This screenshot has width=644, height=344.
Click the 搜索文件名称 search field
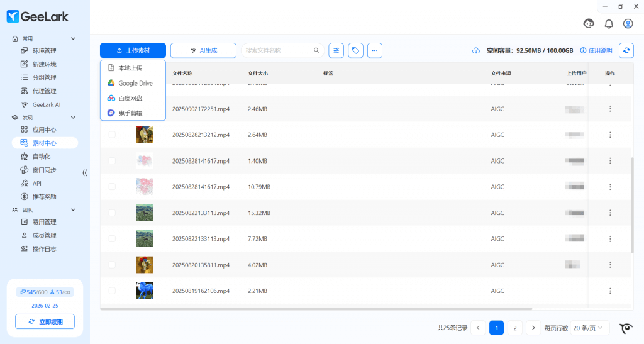(x=278, y=50)
